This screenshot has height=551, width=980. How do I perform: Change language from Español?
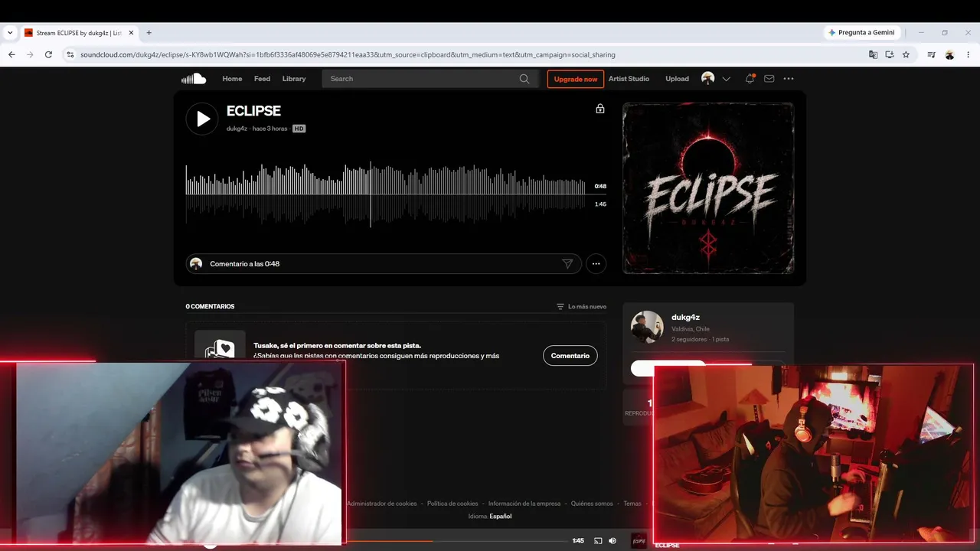pos(501,517)
